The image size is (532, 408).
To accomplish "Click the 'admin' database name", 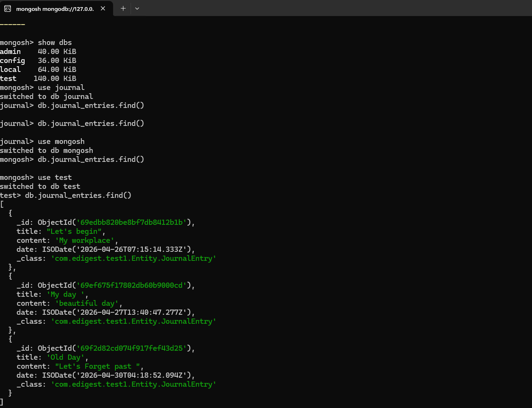I will (x=10, y=52).
